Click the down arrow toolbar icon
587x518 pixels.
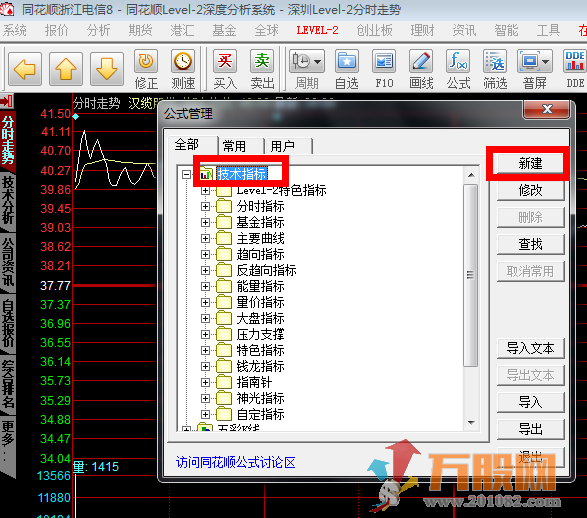pos(107,70)
